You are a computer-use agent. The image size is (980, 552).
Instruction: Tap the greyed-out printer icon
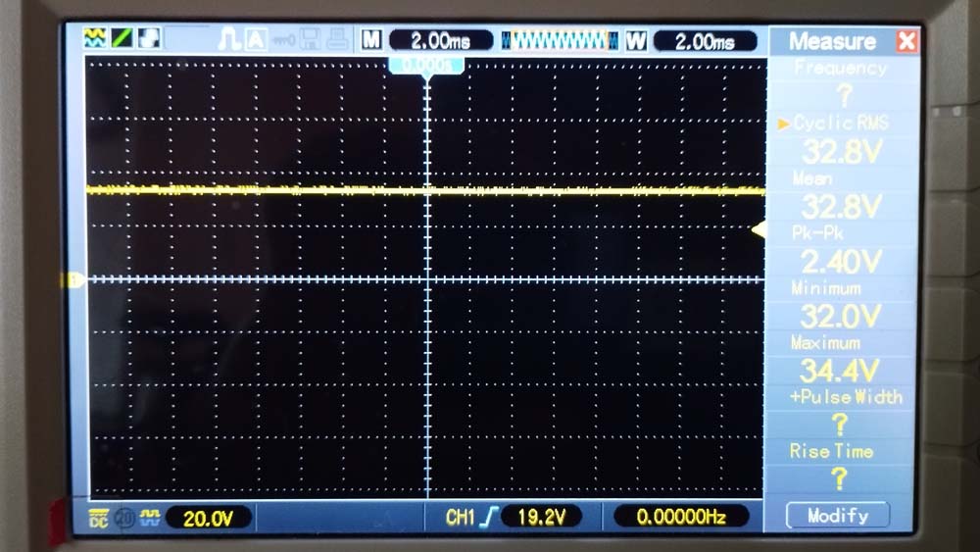click(x=336, y=40)
